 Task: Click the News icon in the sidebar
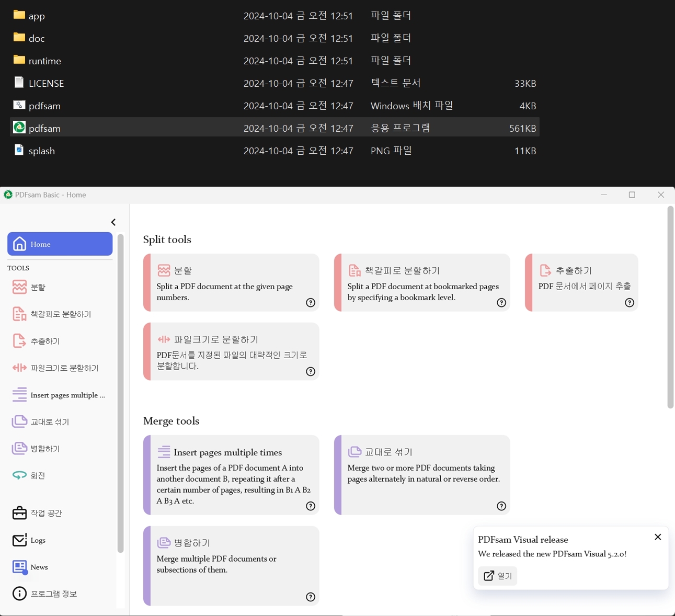[x=19, y=567]
